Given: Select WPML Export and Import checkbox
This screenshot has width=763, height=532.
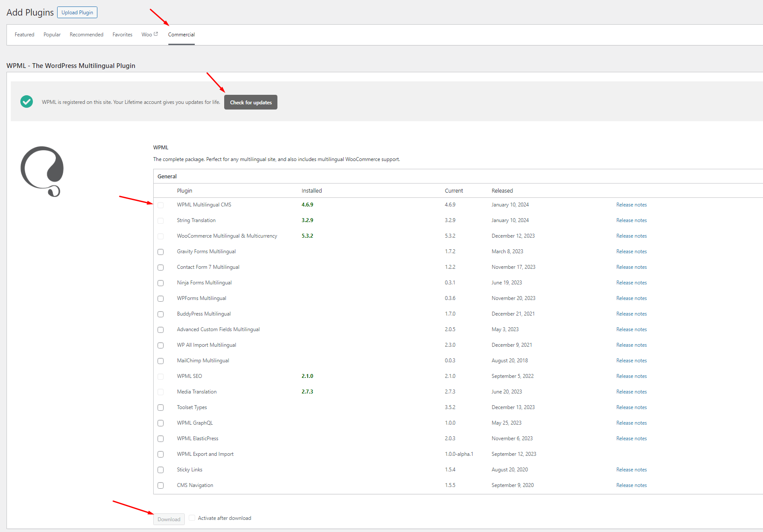Looking at the screenshot, I should 161,455.
